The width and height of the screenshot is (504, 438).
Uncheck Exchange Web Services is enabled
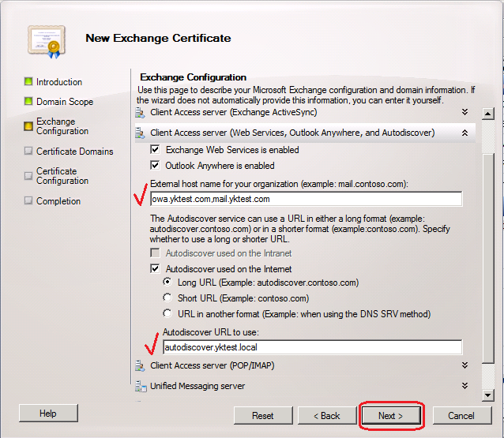[155, 150]
